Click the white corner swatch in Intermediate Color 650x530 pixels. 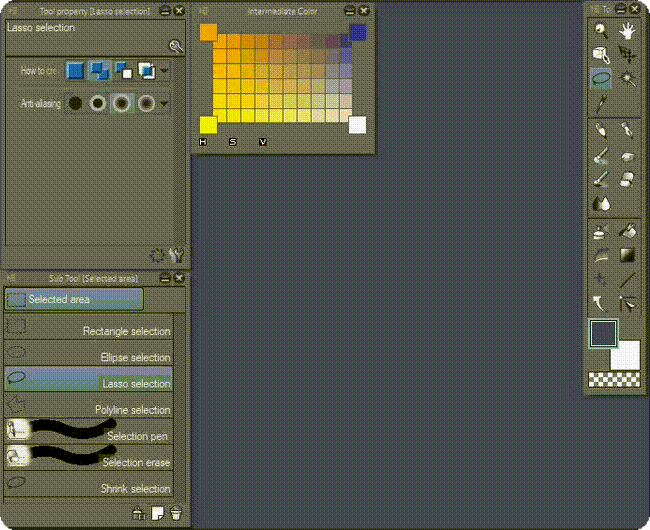tap(357, 125)
